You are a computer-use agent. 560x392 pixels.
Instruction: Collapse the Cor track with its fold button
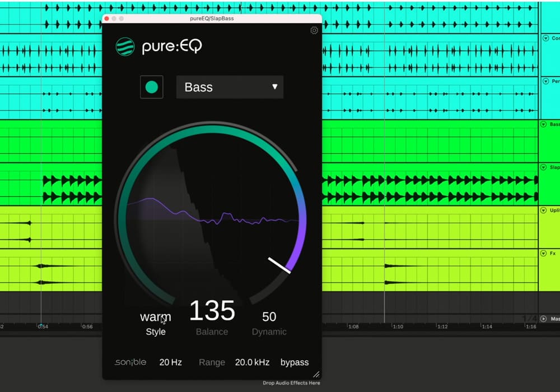click(545, 38)
